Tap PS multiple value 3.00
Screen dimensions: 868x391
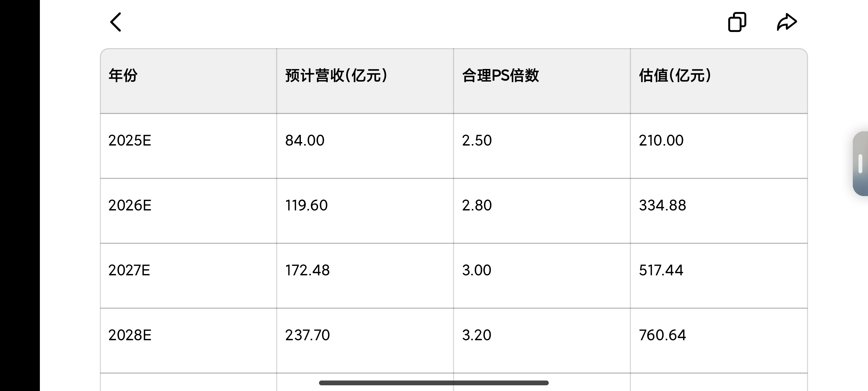point(477,270)
